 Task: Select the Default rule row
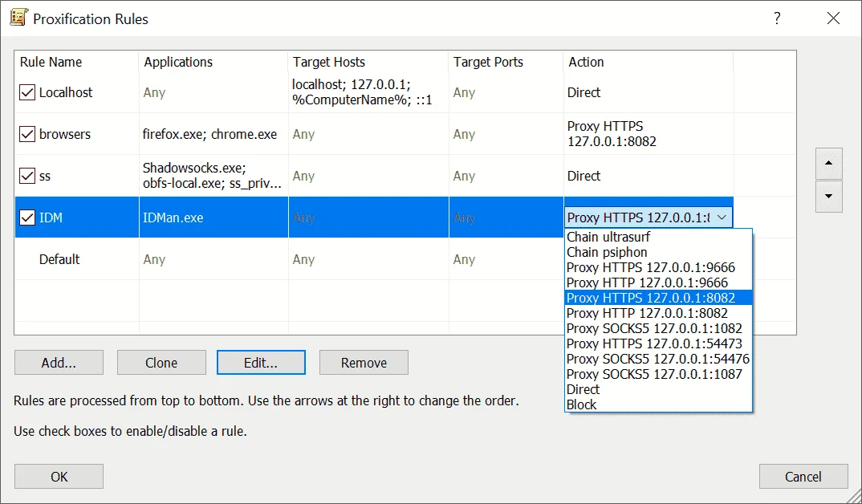coord(374,259)
